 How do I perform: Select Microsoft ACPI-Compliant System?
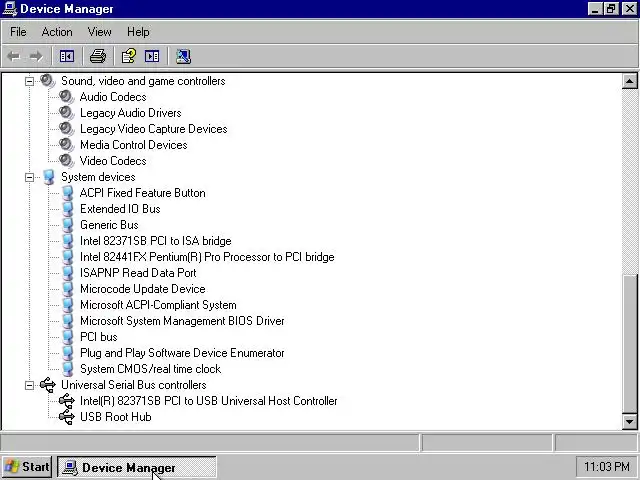point(158,305)
